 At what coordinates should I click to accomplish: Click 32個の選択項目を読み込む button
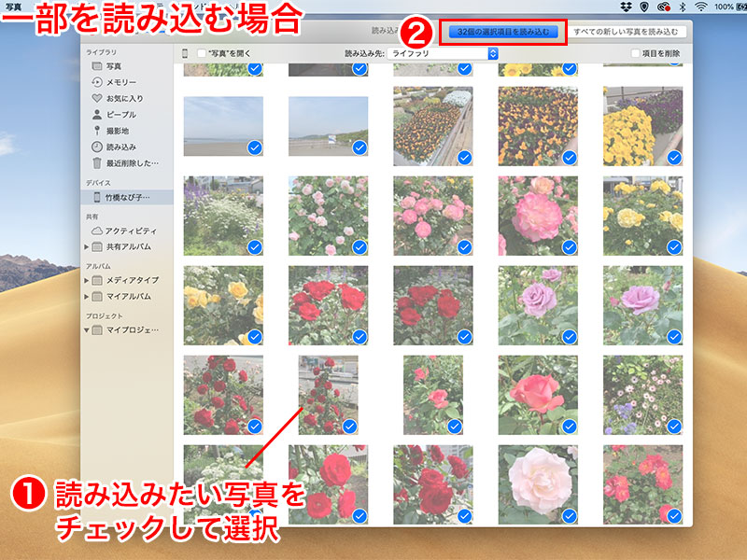click(x=503, y=32)
